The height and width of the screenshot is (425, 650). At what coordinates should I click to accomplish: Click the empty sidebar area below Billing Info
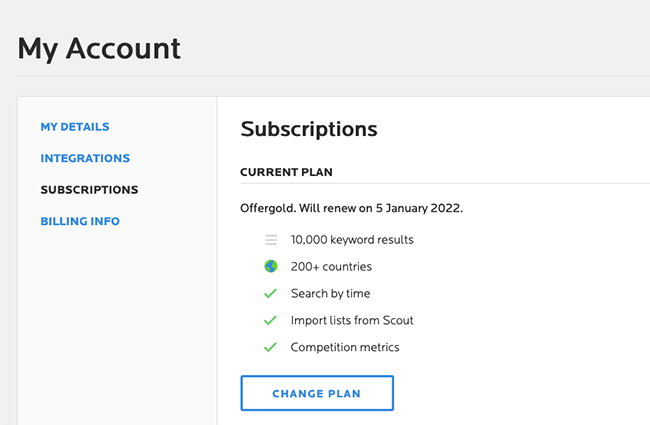(x=117, y=323)
